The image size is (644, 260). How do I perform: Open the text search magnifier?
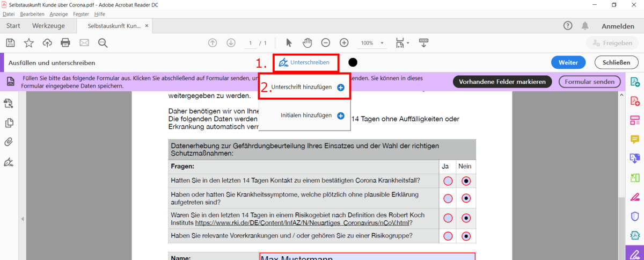pos(103,43)
